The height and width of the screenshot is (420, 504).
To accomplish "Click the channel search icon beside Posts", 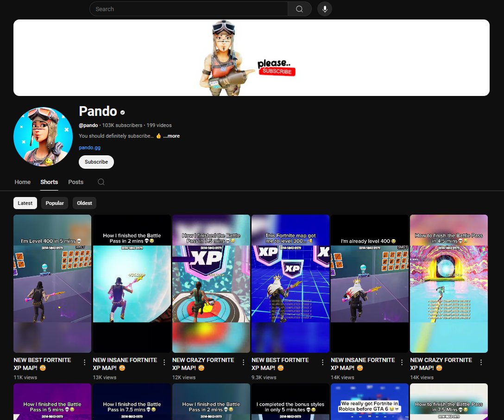I will point(101,182).
